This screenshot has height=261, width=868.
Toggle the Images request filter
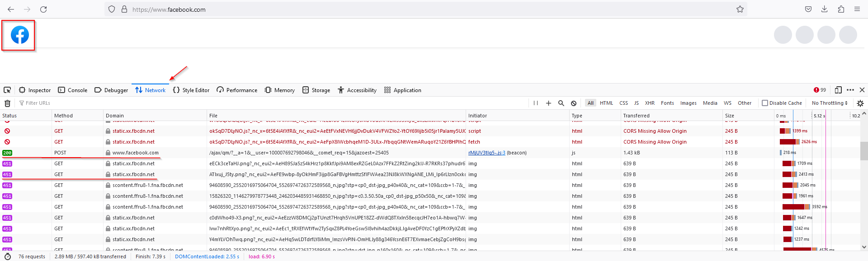(x=688, y=103)
